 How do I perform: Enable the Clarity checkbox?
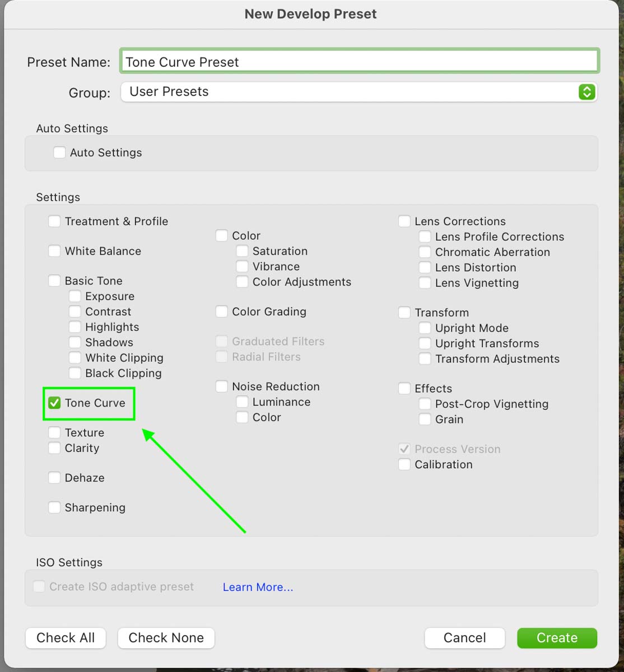[54, 448]
